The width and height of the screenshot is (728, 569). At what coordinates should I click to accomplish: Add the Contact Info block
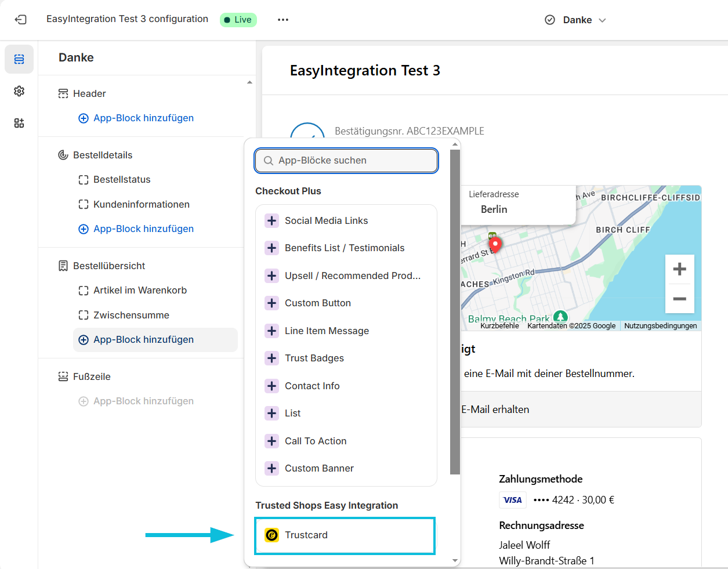[346, 386]
